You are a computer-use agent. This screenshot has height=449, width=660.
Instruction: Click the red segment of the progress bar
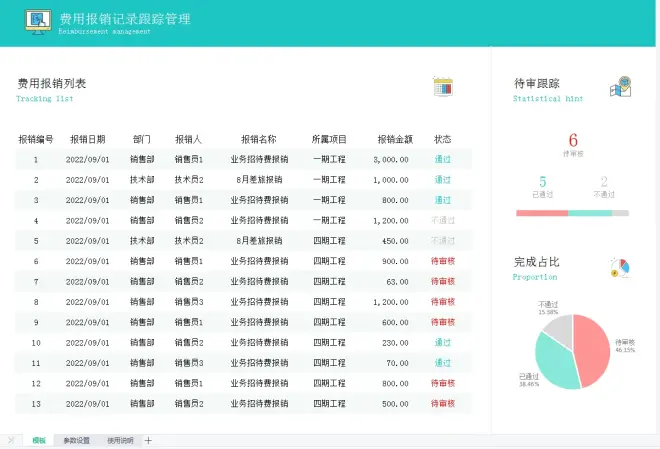pyautogui.click(x=541, y=213)
